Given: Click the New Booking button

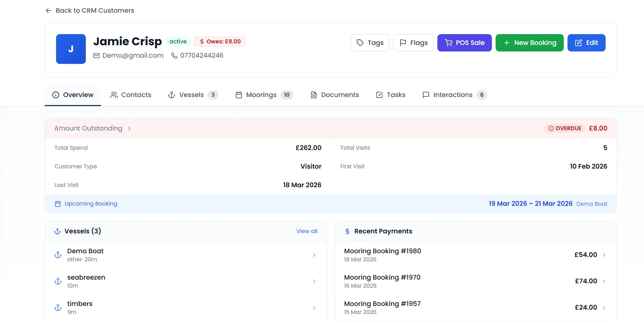Looking at the screenshot, I should click(529, 43).
